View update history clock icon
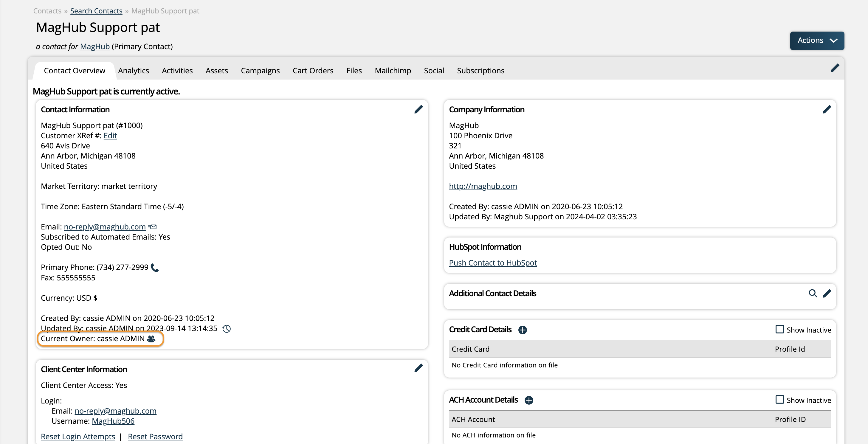Image resolution: width=868 pixels, height=444 pixels. 227,328
